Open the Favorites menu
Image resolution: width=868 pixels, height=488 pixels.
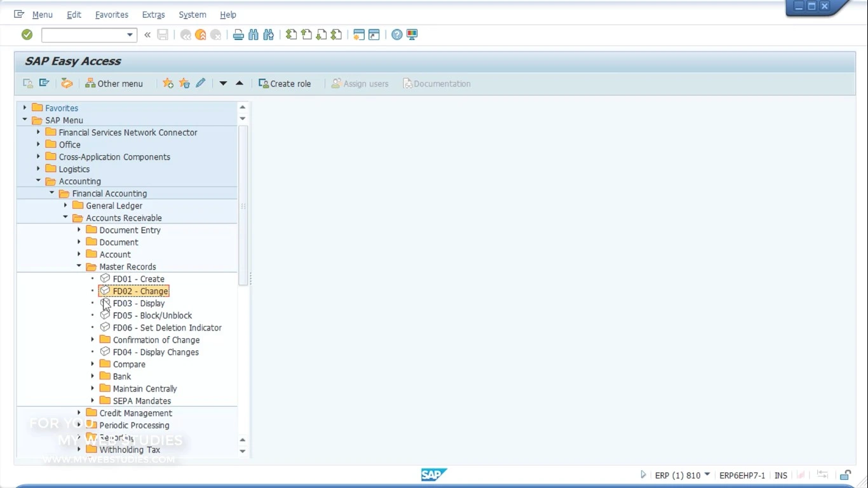click(112, 15)
